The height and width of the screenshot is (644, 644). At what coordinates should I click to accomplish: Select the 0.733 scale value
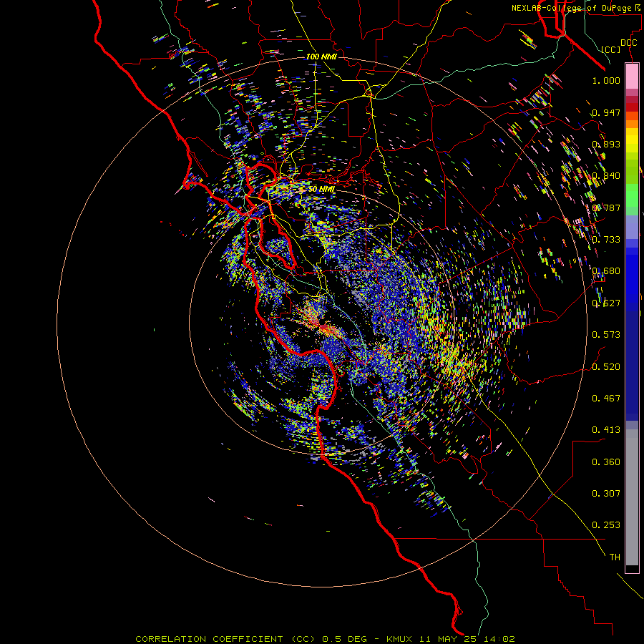pyautogui.click(x=606, y=240)
